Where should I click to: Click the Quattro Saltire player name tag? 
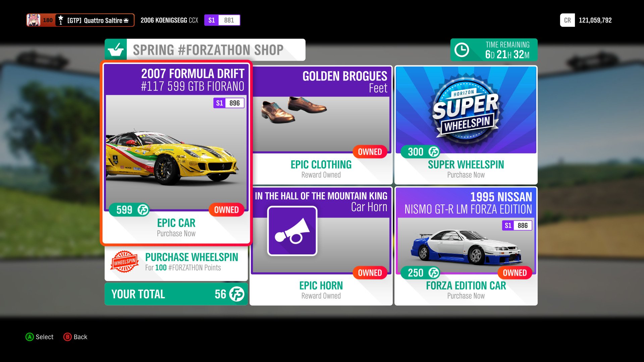point(95,20)
